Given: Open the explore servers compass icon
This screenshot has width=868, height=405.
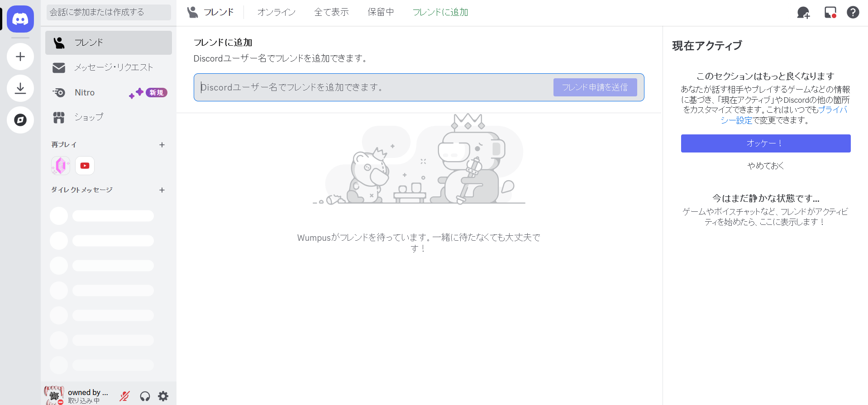Looking at the screenshot, I should [20, 120].
